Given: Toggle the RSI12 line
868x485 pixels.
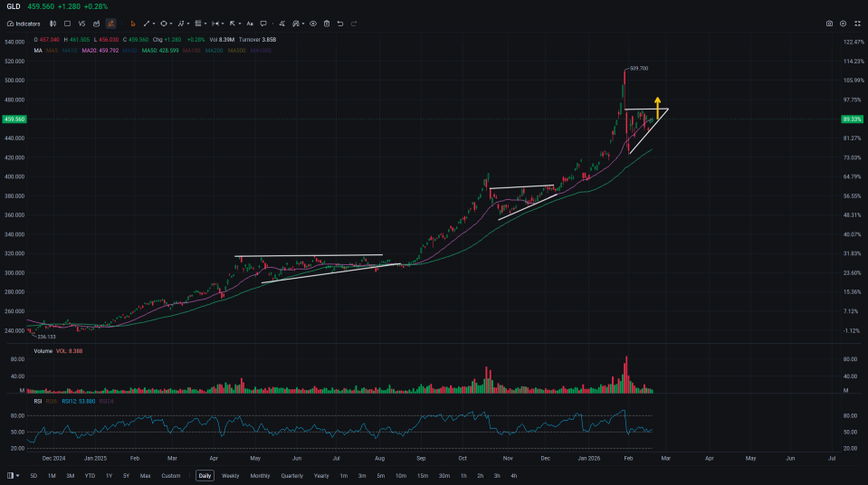Looking at the screenshot, I should (78, 402).
